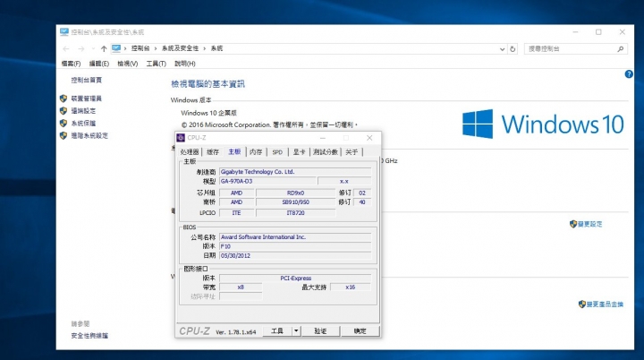Click the shield icon beside 進階系統設定

(x=64, y=135)
